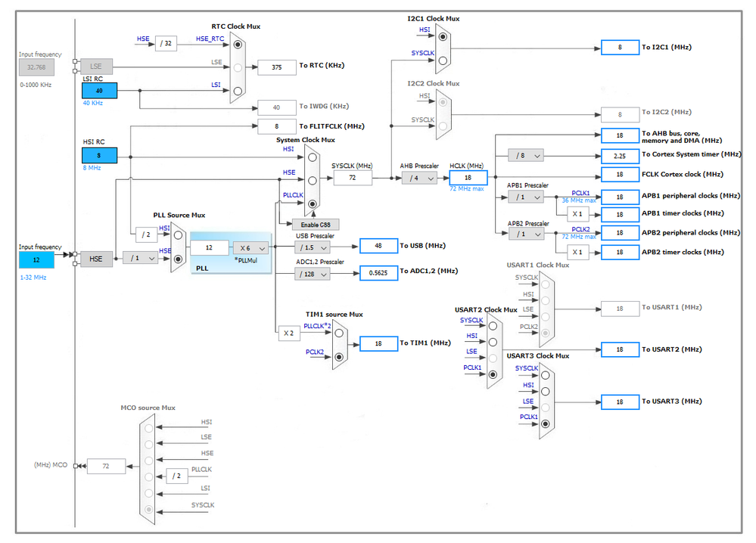Open the Cortex System timer /8 dropdown

pos(526,156)
